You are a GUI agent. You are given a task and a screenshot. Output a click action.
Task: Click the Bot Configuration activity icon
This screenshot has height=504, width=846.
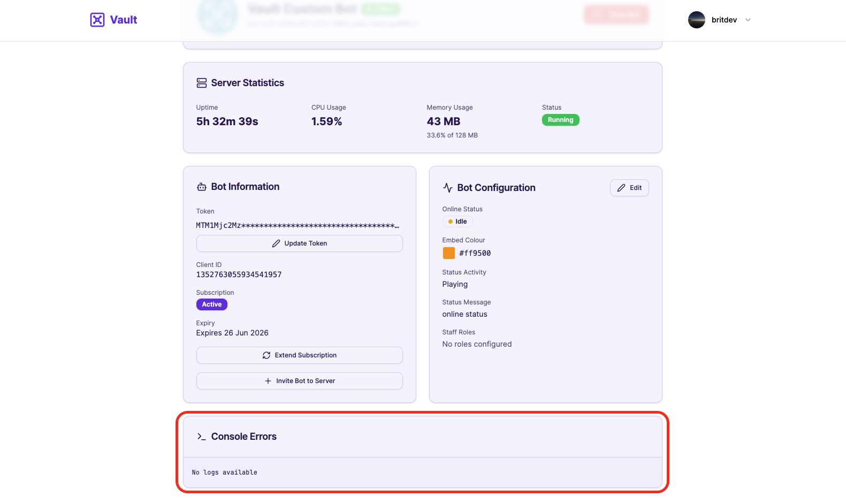[448, 188]
